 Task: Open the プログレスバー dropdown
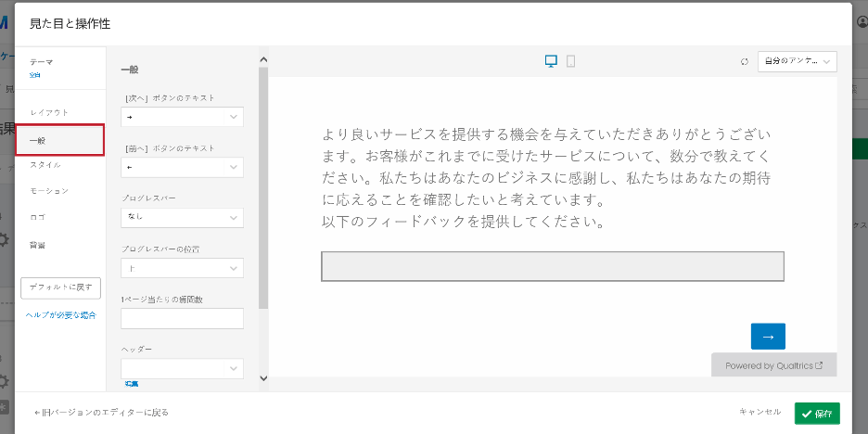coord(182,218)
